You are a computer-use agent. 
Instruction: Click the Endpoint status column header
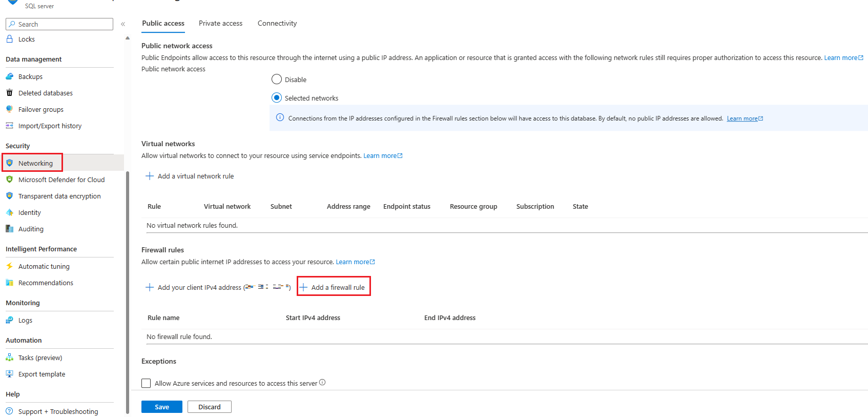(x=407, y=207)
